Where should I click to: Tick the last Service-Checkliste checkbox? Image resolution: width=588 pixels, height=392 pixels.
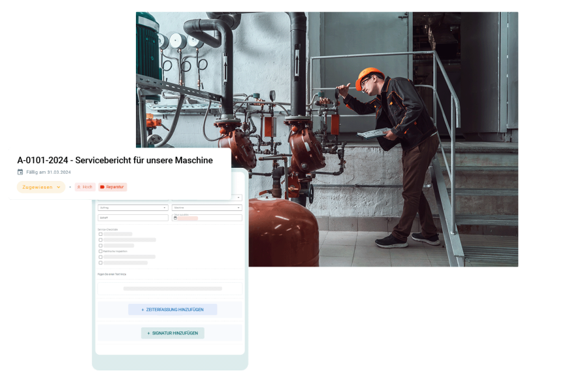101,263
